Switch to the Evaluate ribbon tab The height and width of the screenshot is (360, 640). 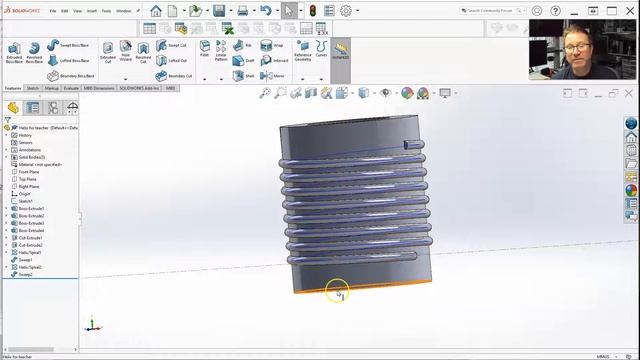coord(71,88)
